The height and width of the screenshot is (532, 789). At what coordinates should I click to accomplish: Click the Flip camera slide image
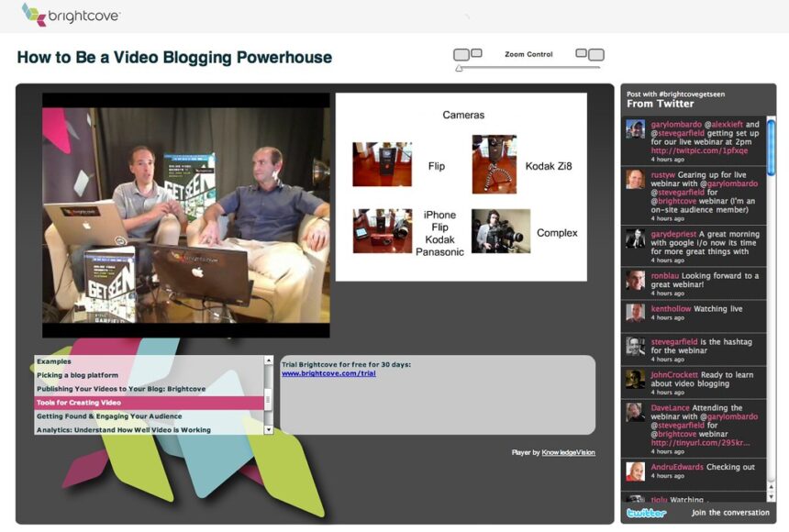pos(382,164)
